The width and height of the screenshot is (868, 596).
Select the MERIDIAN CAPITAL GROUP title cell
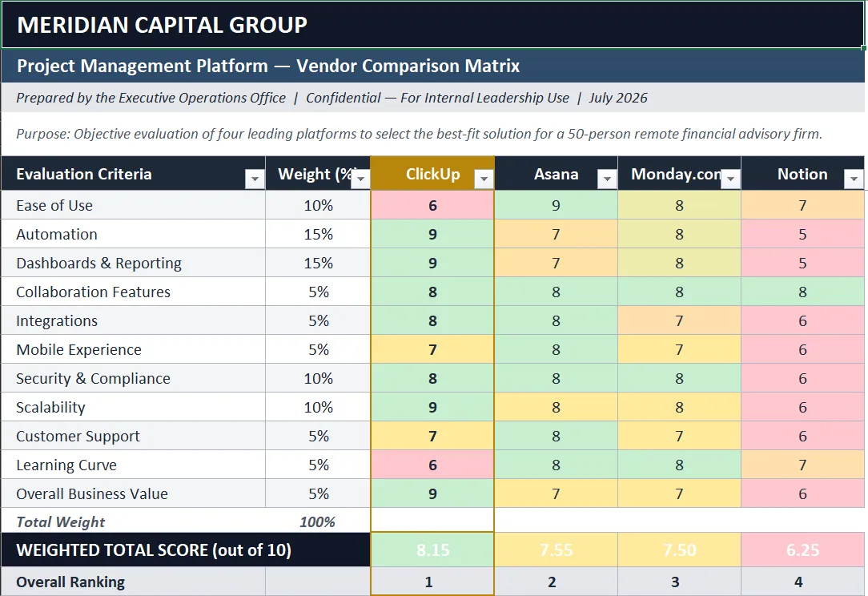coord(432,25)
